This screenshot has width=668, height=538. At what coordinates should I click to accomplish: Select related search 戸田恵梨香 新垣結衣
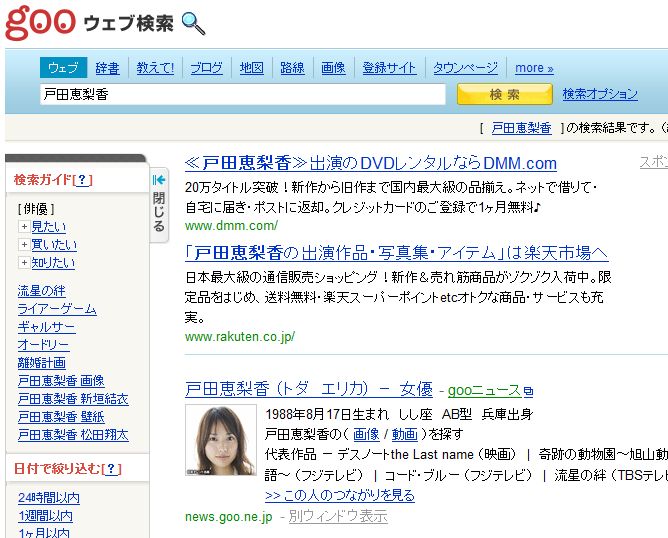click(73, 399)
